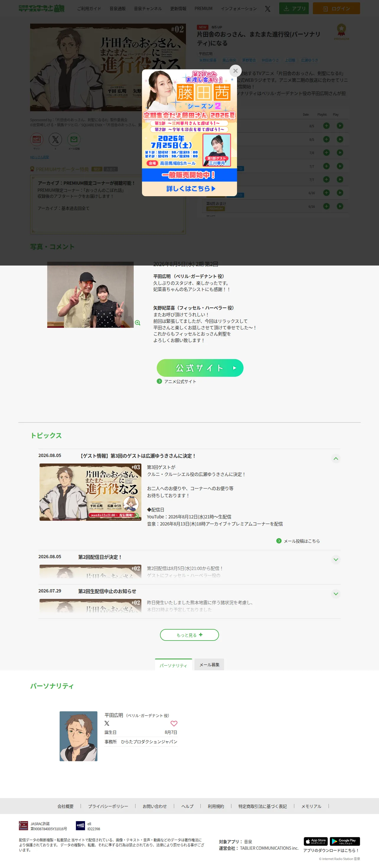Click the JASRAC license logo
The height and width of the screenshot is (868, 379).
23,826
